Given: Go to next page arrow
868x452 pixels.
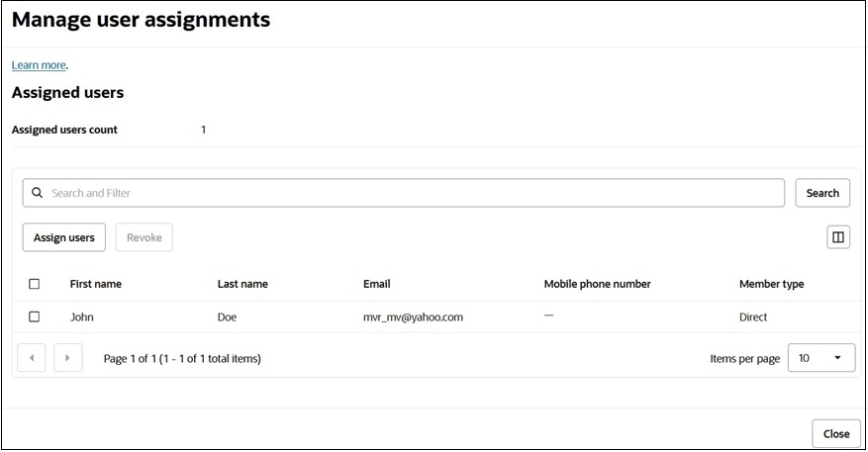Looking at the screenshot, I should 67,358.
